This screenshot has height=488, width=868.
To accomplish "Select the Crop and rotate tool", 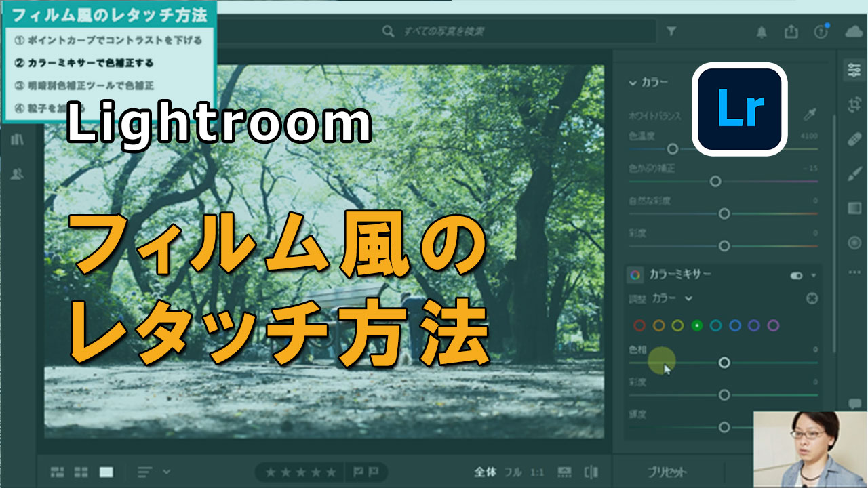I will [x=854, y=104].
